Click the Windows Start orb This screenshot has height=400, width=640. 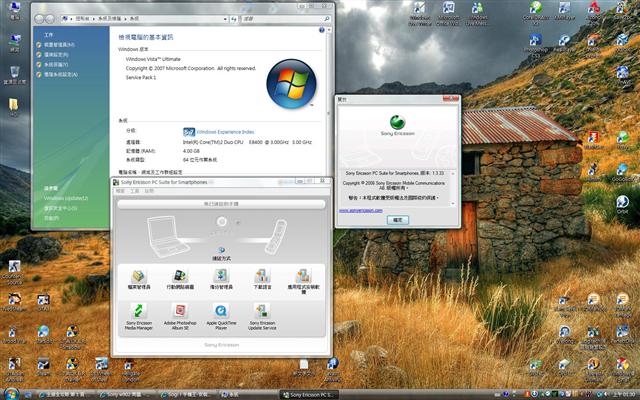11,393
